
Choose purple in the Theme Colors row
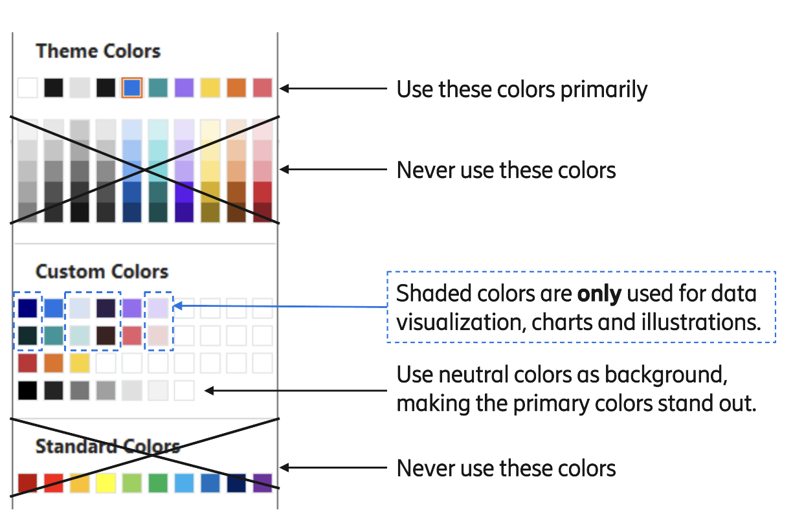[x=184, y=87]
